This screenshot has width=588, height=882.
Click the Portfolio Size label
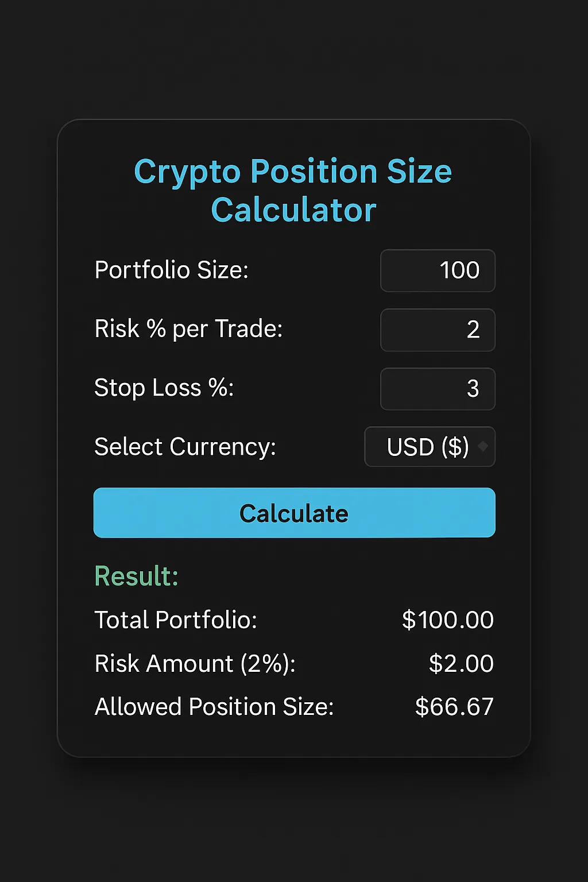point(171,270)
